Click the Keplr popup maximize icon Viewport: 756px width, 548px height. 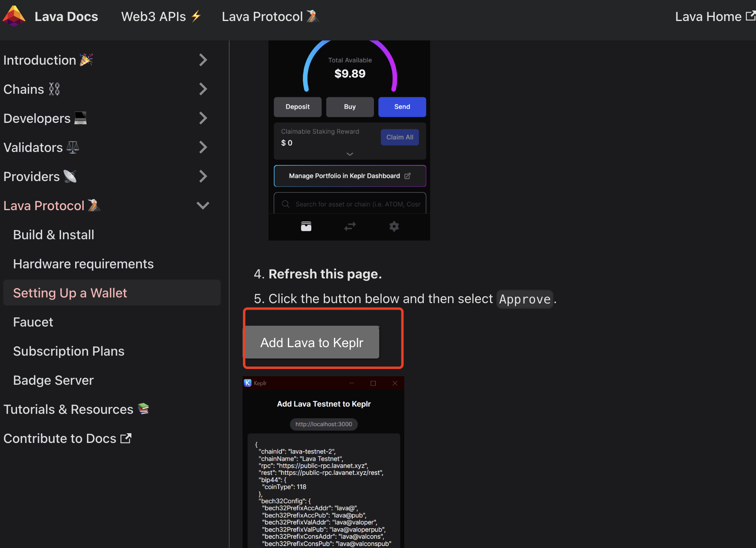pos(373,383)
